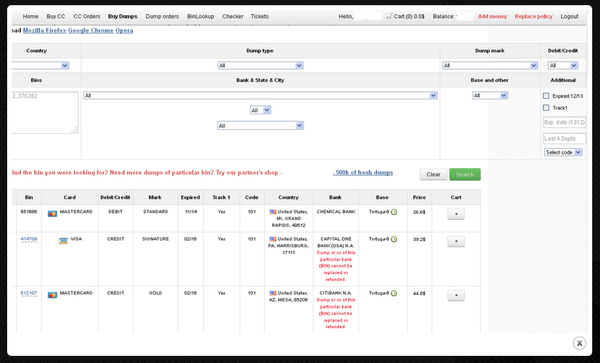
Task: Click the US flag in the Grand Rapids row
Action: (273, 212)
